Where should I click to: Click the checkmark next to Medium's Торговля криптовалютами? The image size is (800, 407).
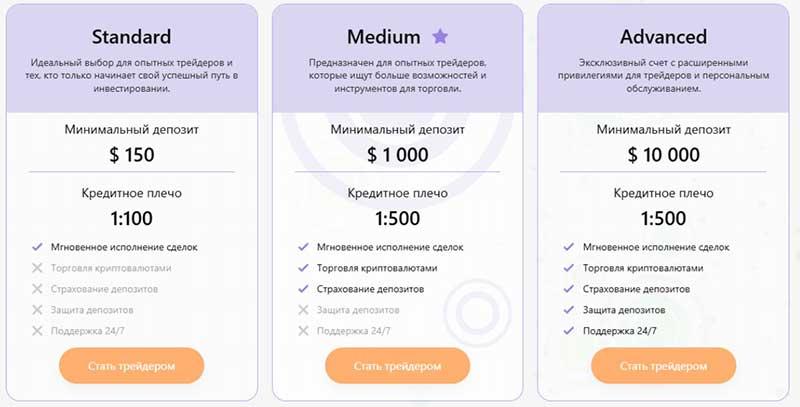[303, 268]
